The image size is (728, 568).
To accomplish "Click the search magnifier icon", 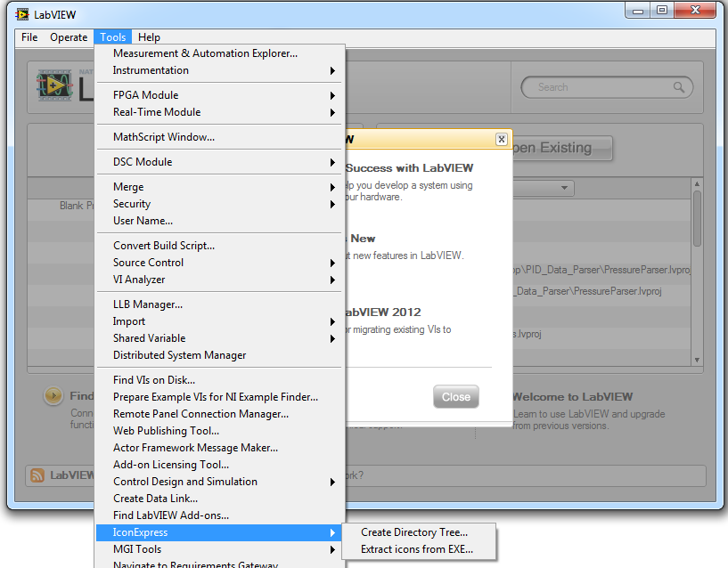I will [x=679, y=87].
